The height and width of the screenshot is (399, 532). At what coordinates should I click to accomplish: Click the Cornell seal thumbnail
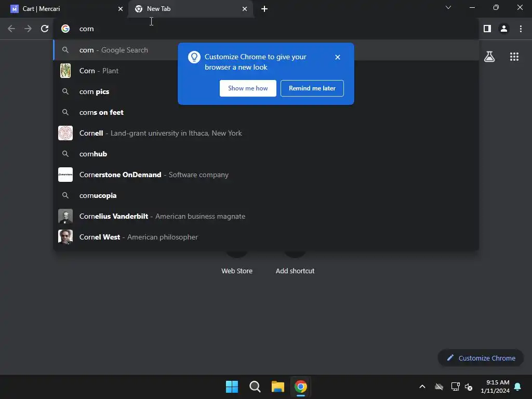coord(65,133)
